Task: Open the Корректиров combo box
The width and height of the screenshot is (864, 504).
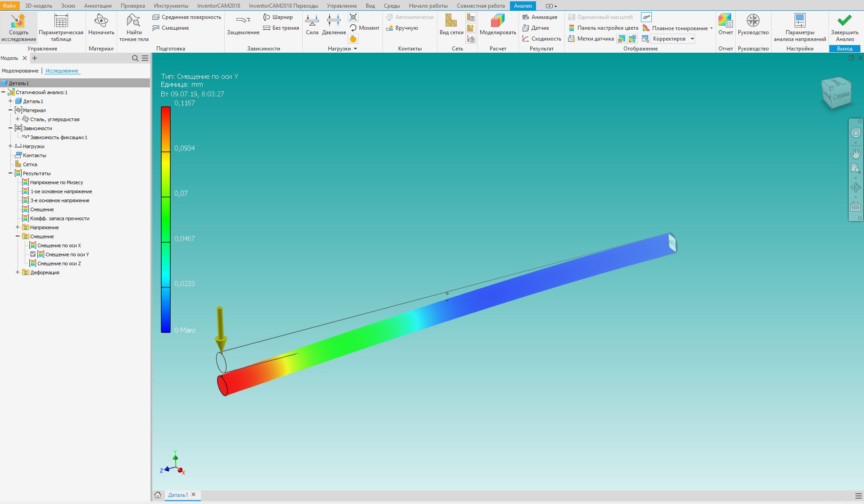Action: pyautogui.click(x=673, y=39)
